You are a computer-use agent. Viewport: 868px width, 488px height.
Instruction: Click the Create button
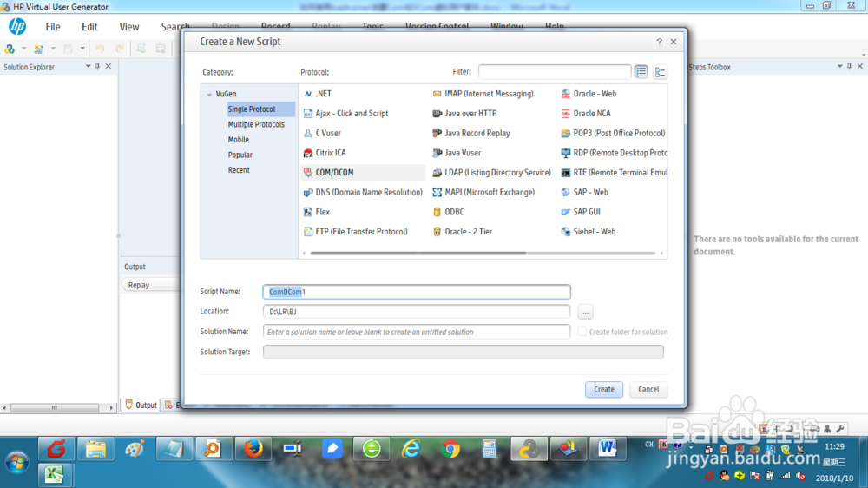604,389
